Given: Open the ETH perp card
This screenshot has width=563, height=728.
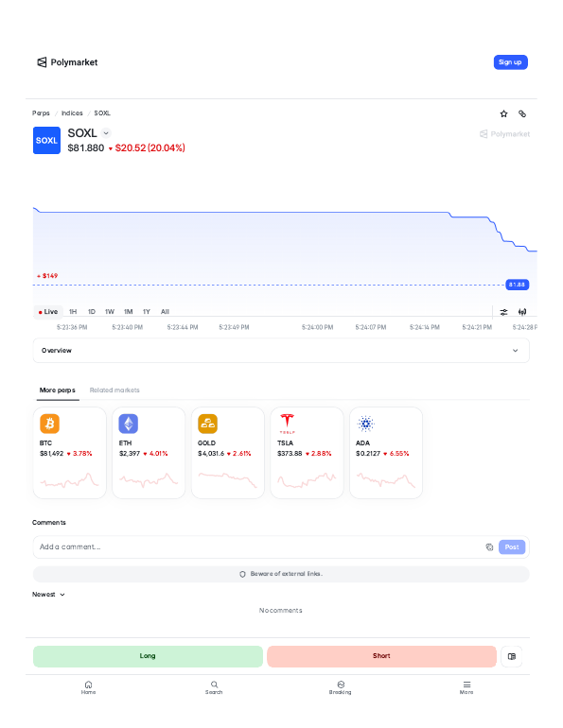Looking at the screenshot, I should pyautogui.click(x=149, y=453).
